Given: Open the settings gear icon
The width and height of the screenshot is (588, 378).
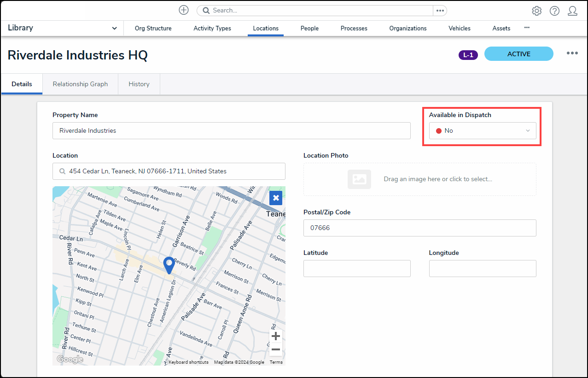Looking at the screenshot, I should pyautogui.click(x=536, y=11).
